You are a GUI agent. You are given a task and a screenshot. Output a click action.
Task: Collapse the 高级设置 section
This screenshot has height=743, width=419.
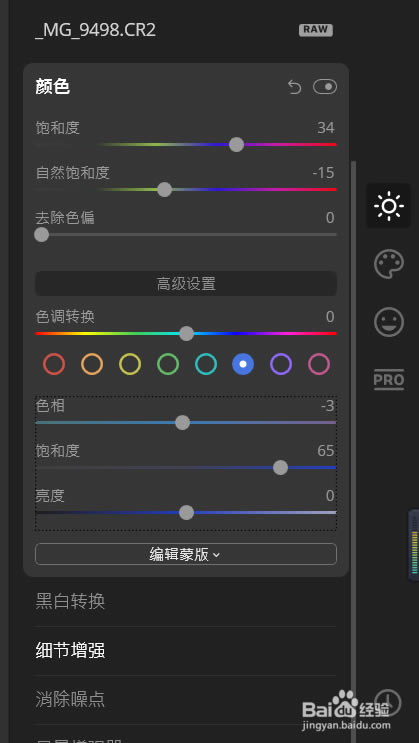tap(186, 283)
